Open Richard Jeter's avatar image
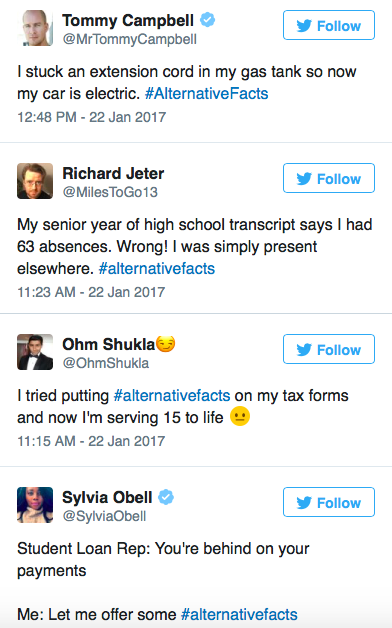Screen dimensions: 392x628 [x=35, y=181]
